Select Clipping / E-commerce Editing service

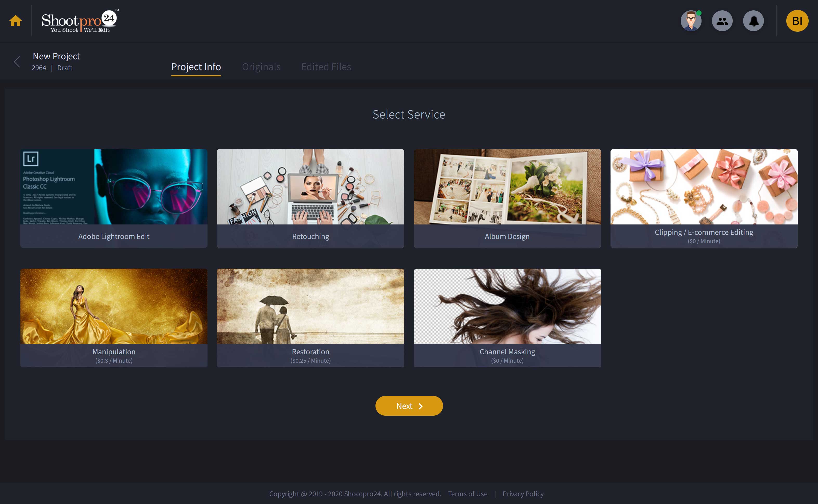[704, 198]
